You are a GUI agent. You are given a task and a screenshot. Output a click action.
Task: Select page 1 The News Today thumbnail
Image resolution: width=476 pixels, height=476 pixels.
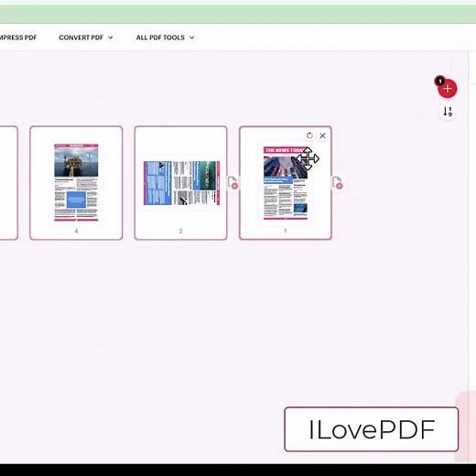(x=286, y=183)
